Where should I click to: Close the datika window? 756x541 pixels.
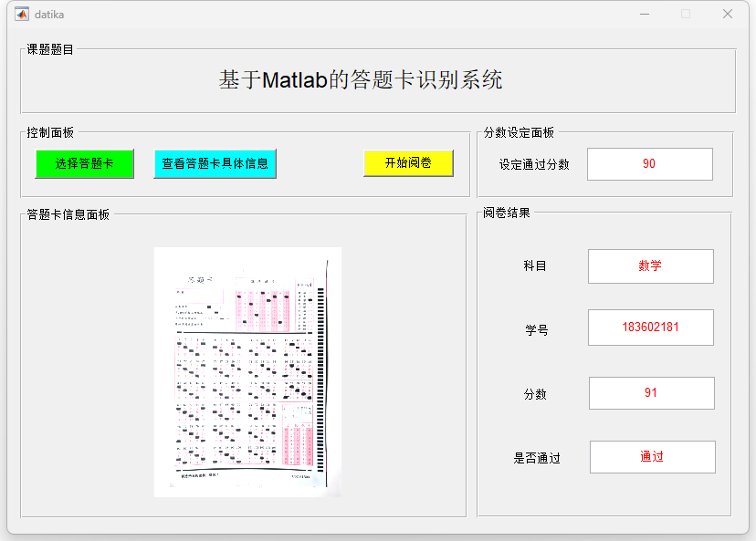728,14
